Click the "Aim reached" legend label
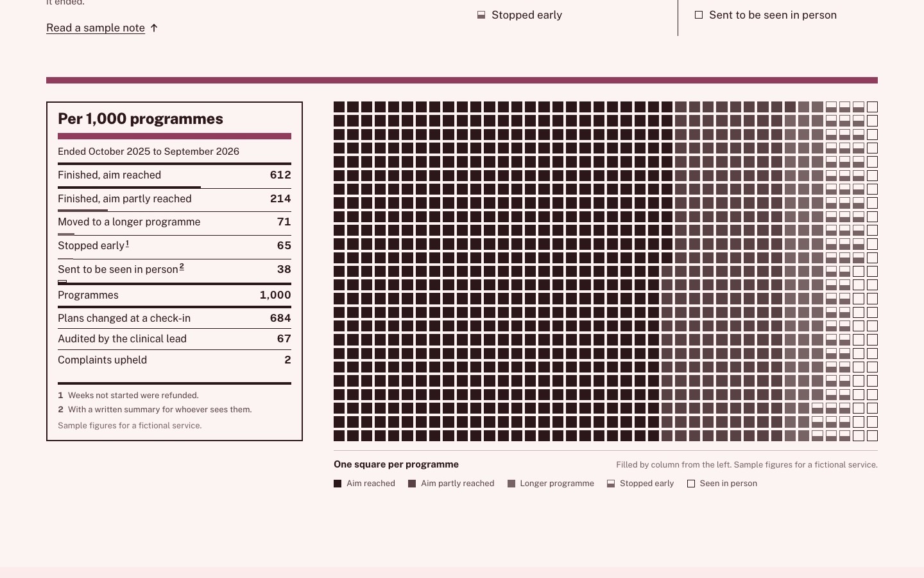 pos(371,484)
